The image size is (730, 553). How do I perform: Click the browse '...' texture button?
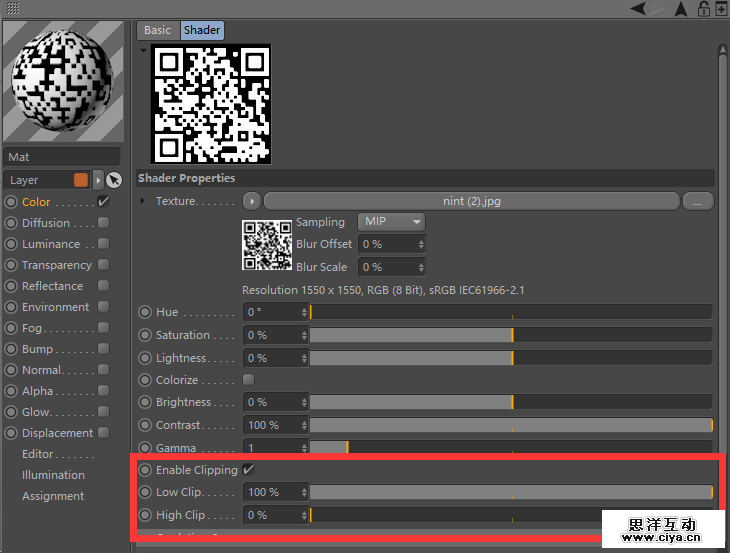click(697, 201)
